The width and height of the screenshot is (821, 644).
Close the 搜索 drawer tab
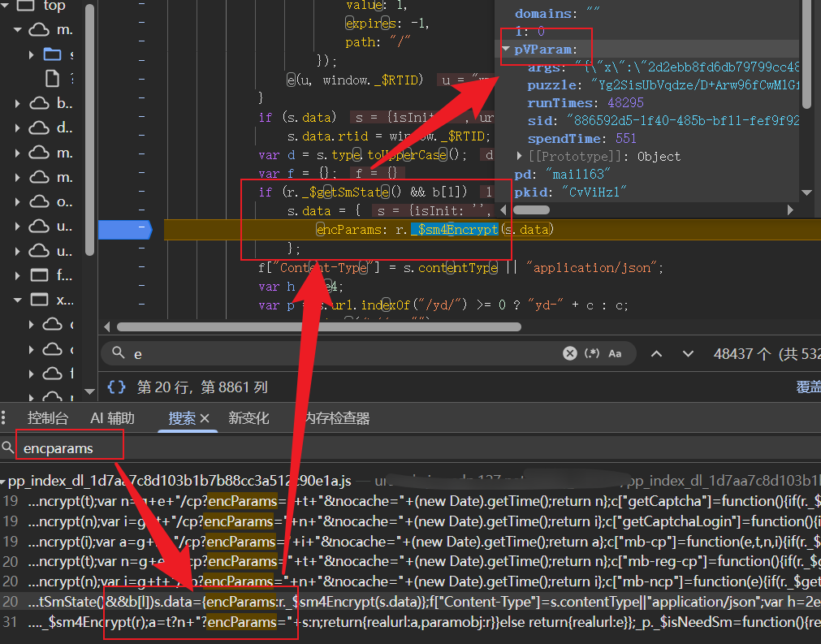205,418
